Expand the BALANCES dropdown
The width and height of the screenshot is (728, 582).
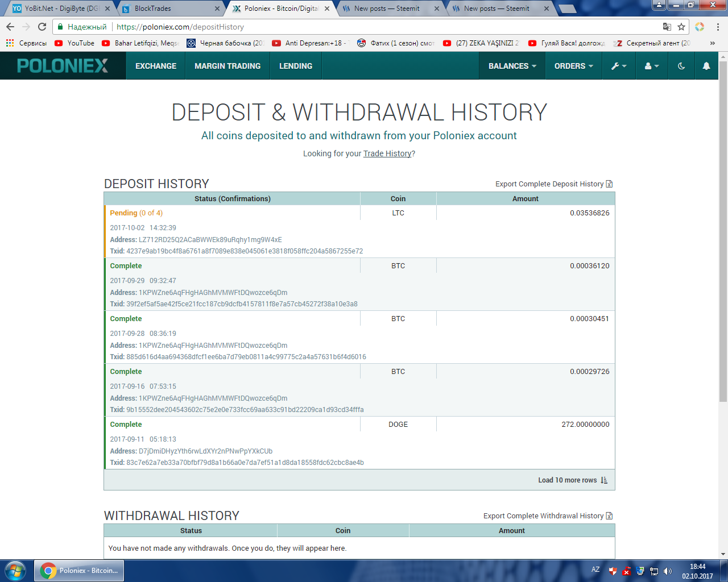point(512,66)
